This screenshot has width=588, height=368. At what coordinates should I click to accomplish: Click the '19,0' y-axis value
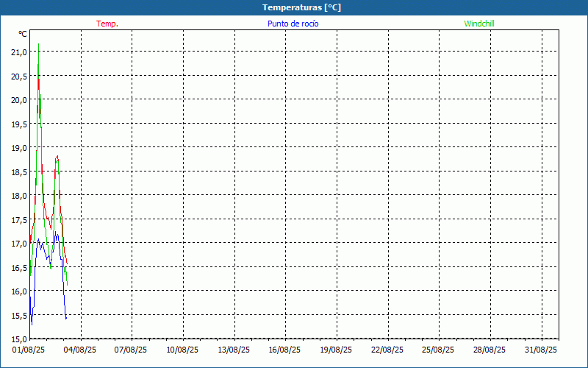19,148
